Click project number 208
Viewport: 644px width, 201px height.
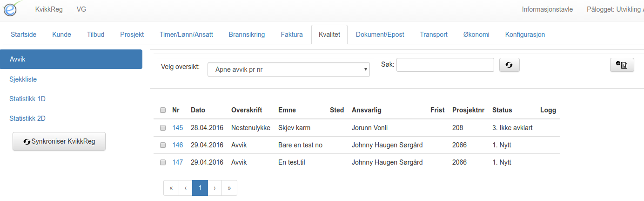tap(457, 128)
